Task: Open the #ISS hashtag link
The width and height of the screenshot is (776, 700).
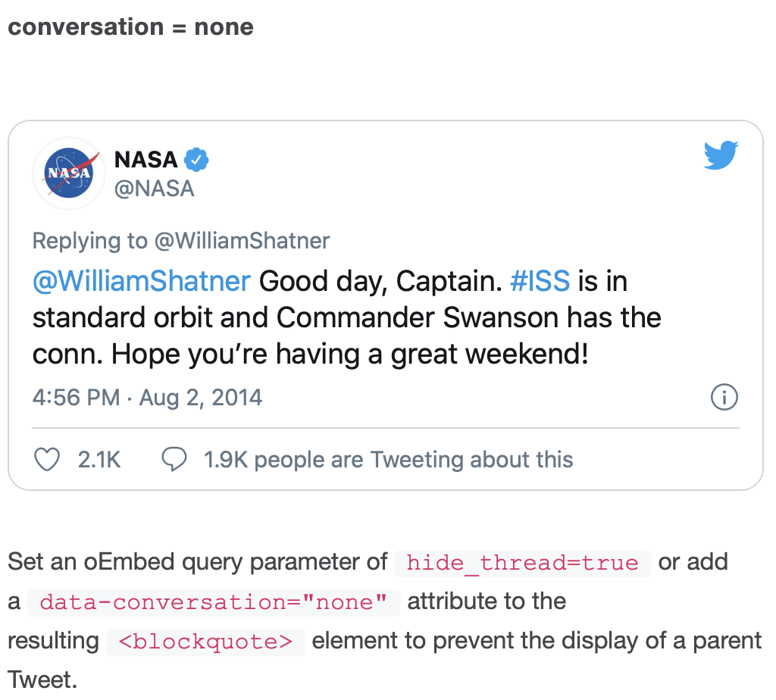Action: point(540,281)
